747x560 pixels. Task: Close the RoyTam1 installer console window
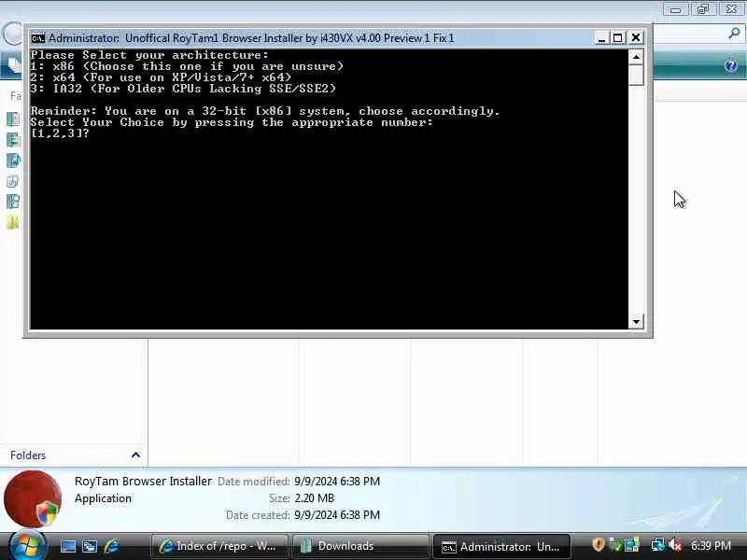pyautogui.click(x=636, y=37)
